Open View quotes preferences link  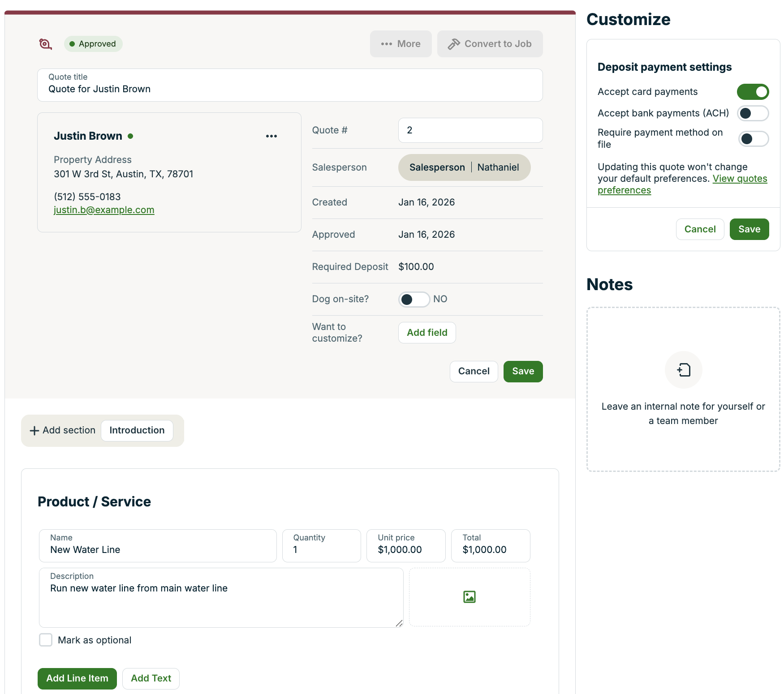[739, 179]
